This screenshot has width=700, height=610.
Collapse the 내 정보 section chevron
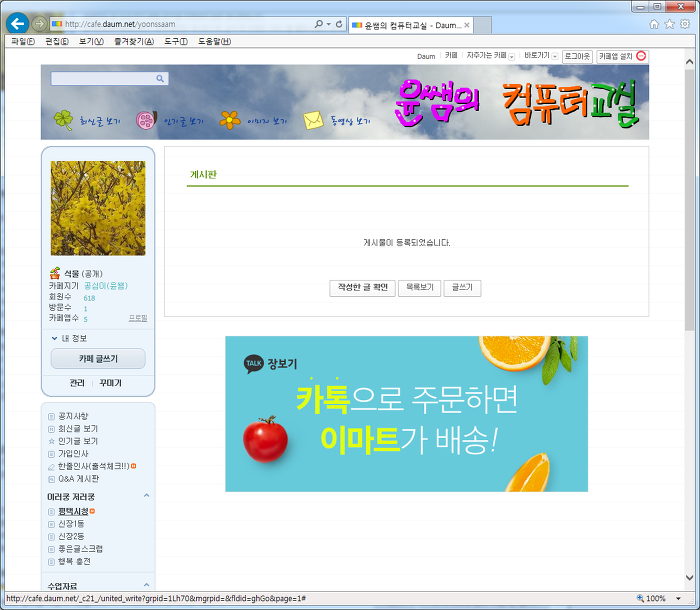coord(54,338)
